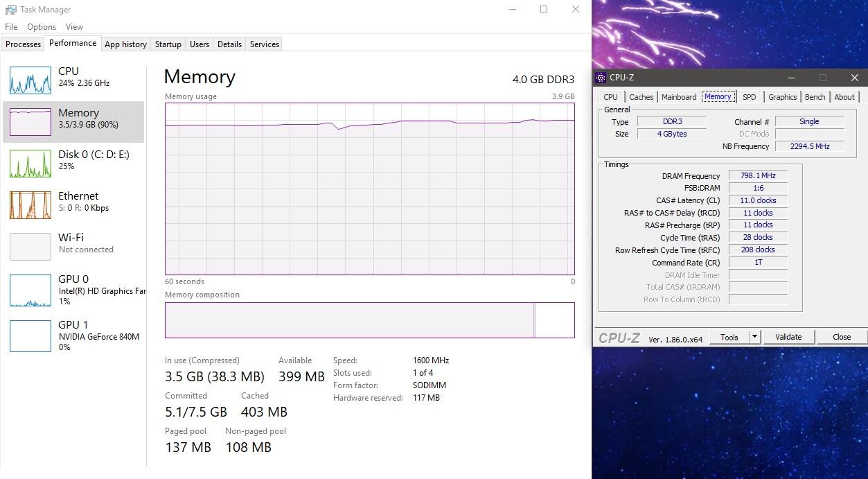868x479 pixels.
Task: Click the Command Rate 1T value
Action: pyautogui.click(x=758, y=263)
